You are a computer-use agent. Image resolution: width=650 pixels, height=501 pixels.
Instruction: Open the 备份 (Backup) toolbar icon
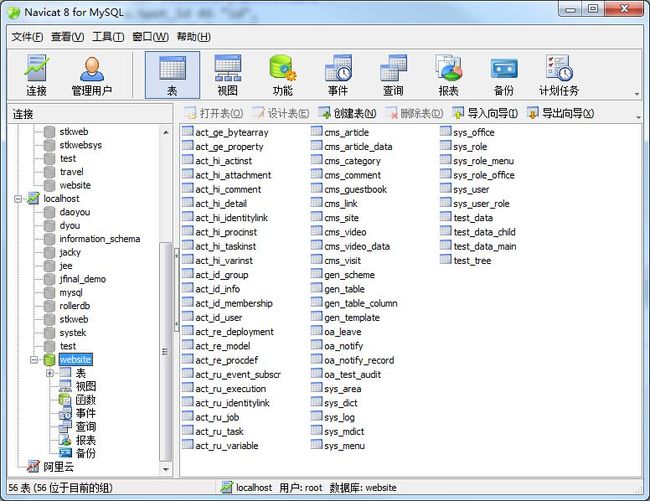tap(504, 75)
